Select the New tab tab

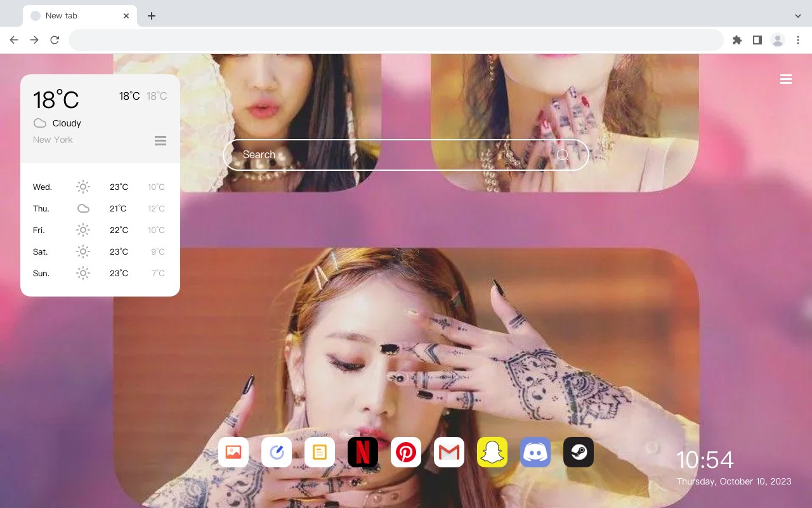80,16
